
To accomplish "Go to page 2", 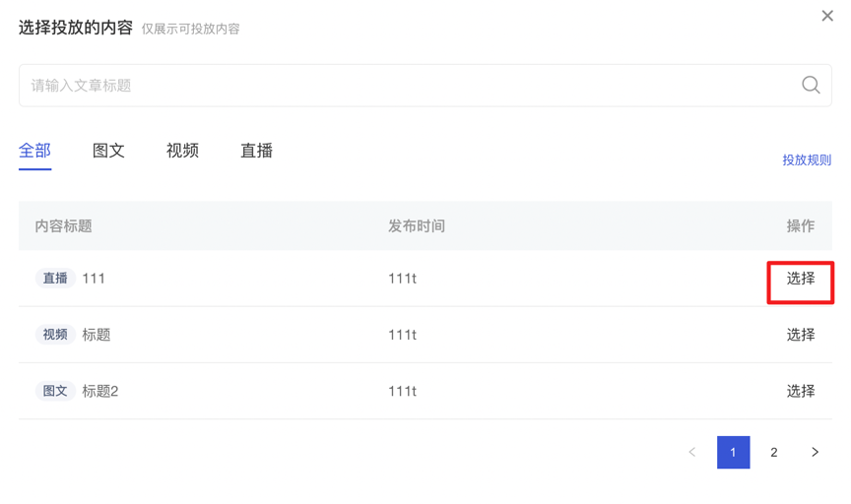I will (774, 452).
